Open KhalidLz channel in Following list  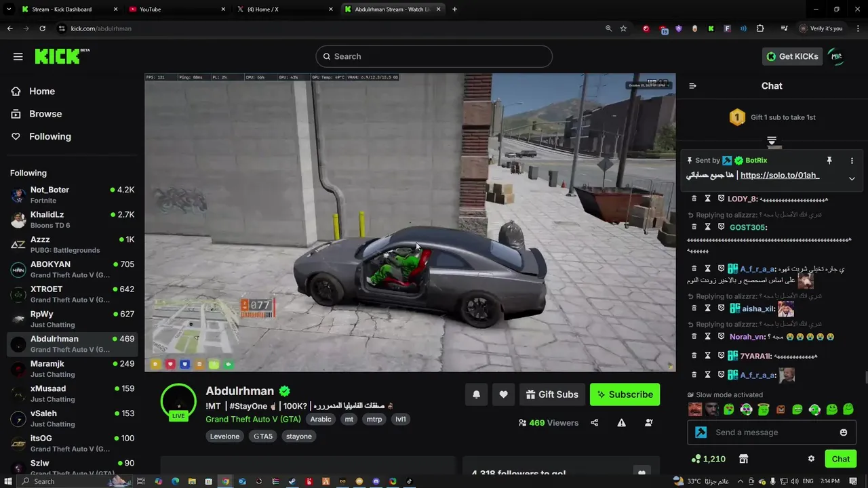point(73,220)
